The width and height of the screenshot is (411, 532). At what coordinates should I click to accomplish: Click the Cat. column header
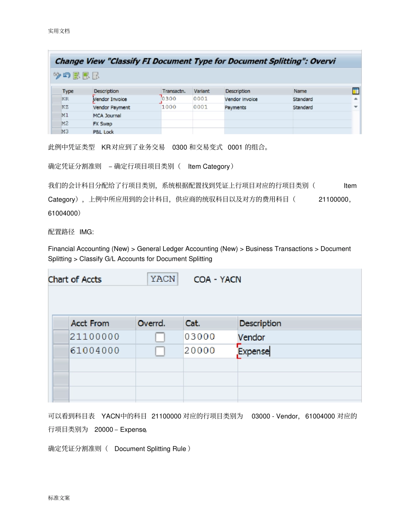point(210,323)
